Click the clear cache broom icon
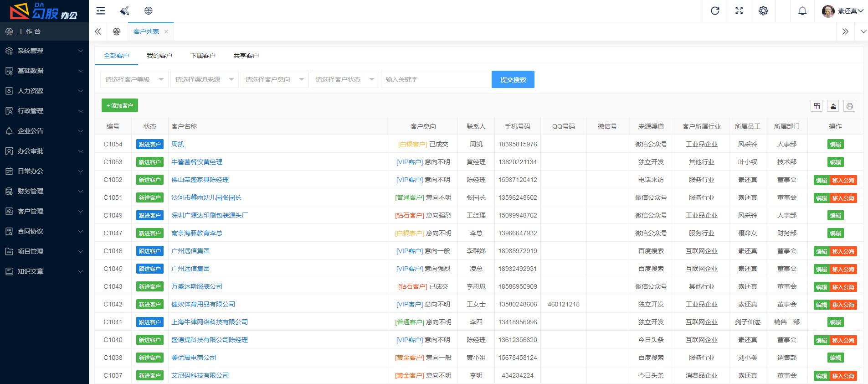Viewport: 868px width, 384px height. point(124,11)
